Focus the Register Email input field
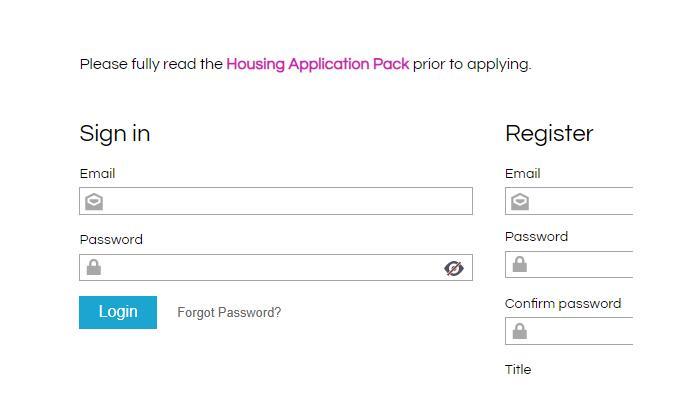The width and height of the screenshot is (700, 420). click(569, 201)
